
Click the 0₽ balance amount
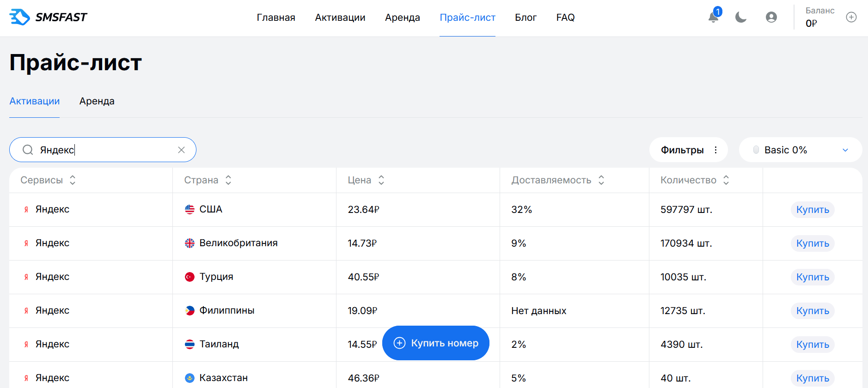coord(811,23)
